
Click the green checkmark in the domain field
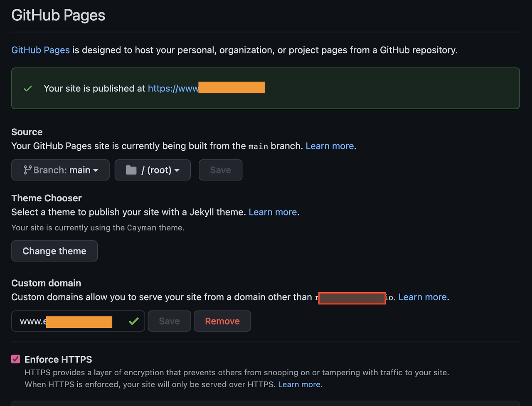(x=134, y=321)
